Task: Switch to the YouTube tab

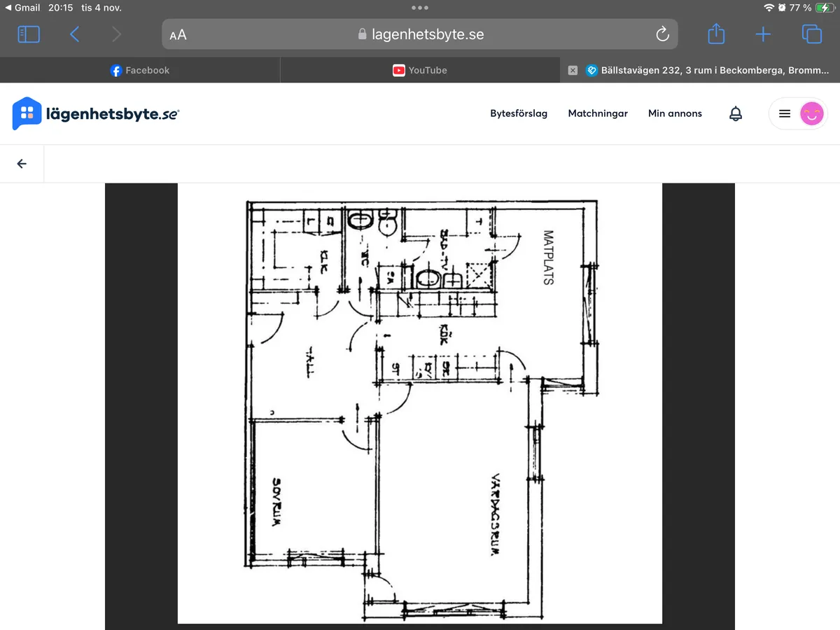Action: (x=420, y=70)
